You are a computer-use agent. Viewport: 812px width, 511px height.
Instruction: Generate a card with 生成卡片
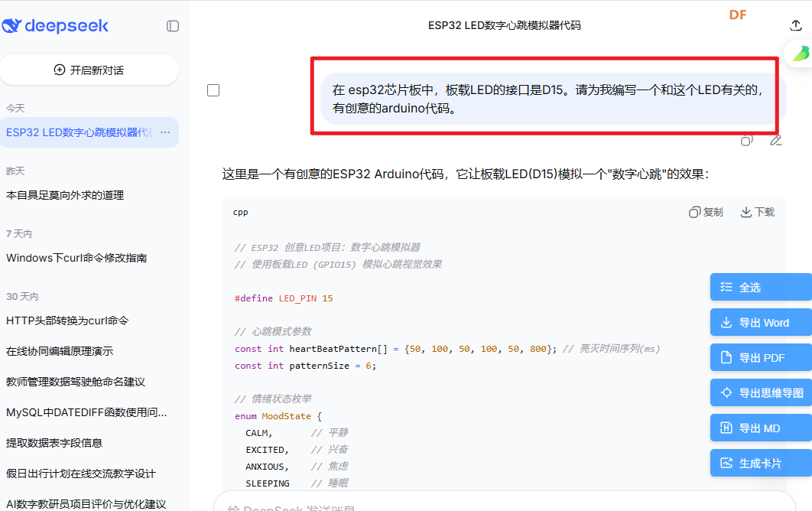click(760, 464)
